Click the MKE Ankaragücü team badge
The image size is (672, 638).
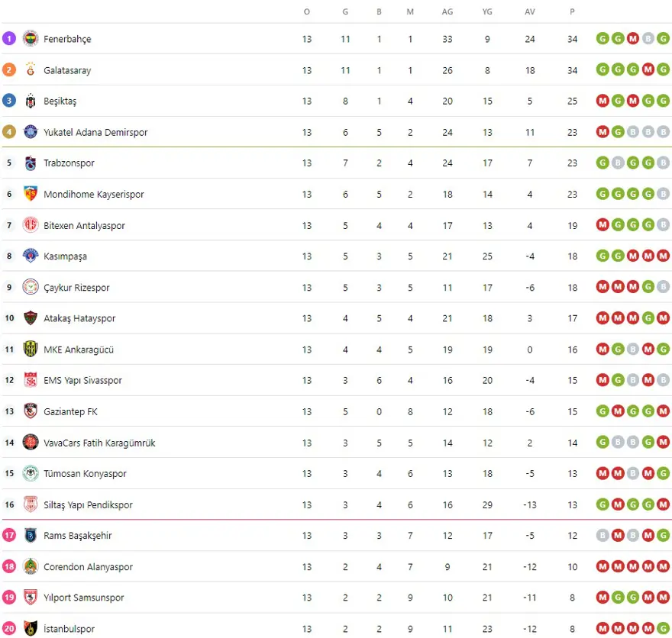[31, 350]
